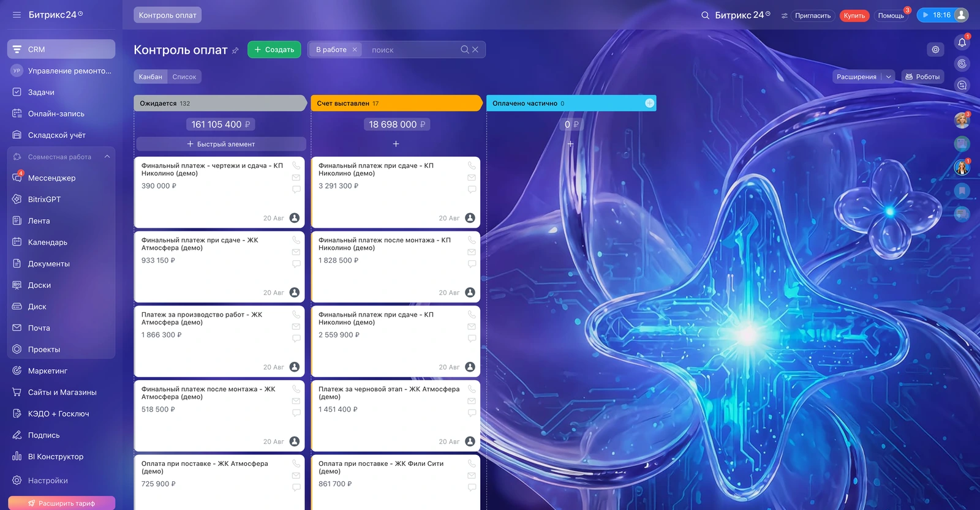Image resolution: width=980 pixels, height=510 pixels.
Task: Remove the В работе filter chip
Action: [x=355, y=50]
